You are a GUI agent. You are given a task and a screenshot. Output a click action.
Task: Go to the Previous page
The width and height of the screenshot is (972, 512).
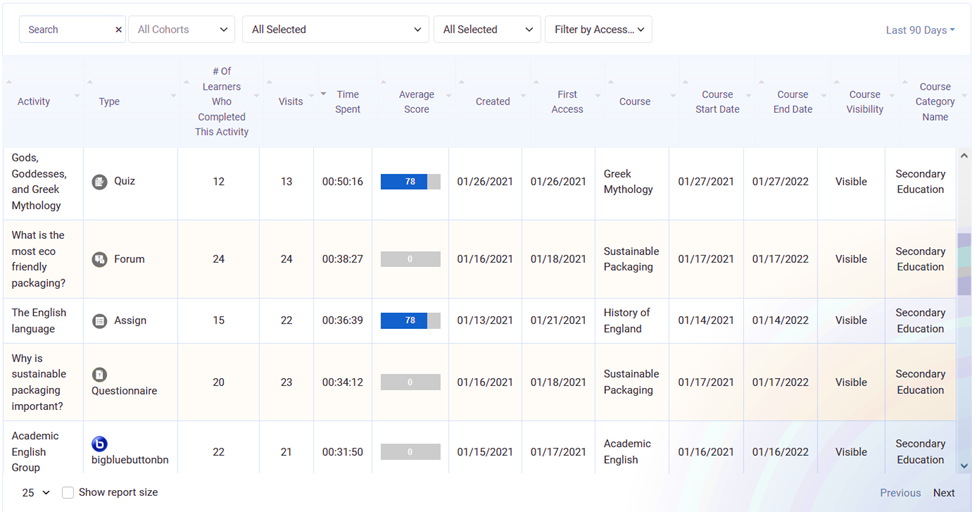click(x=900, y=493)
